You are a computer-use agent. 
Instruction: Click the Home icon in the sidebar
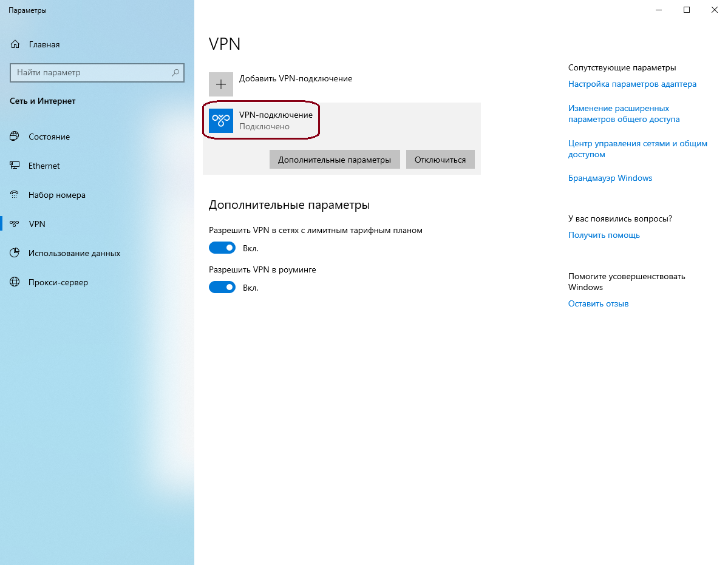point(16,44)
